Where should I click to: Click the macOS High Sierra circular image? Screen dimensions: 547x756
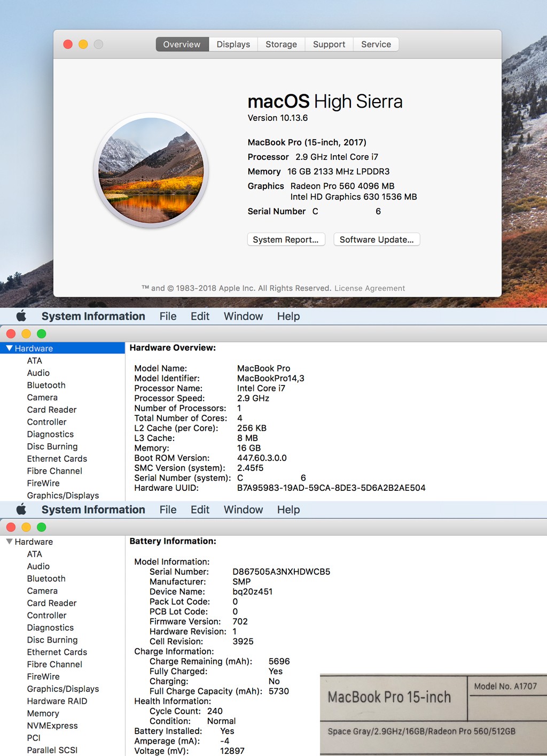click(151, 171)
